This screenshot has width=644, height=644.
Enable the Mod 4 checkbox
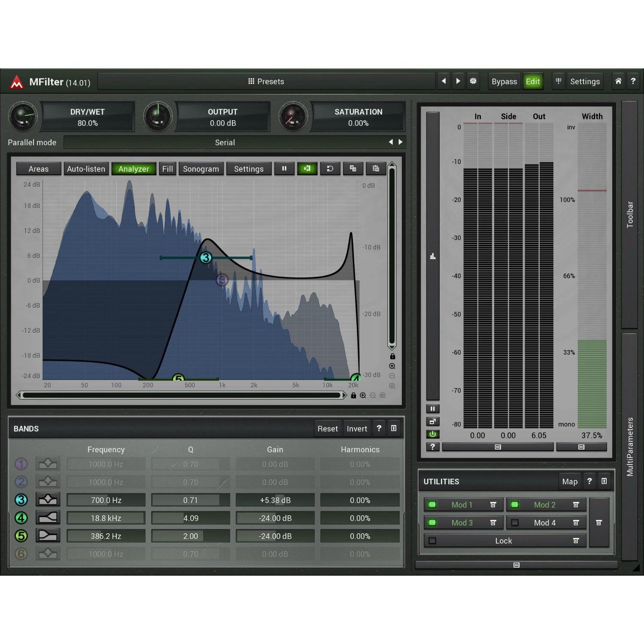(x=515, y=522)
